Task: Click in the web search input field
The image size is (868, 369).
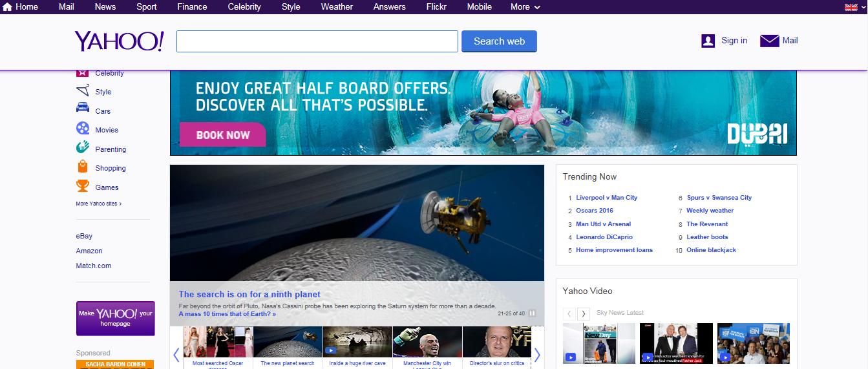Action: point(317,41)
